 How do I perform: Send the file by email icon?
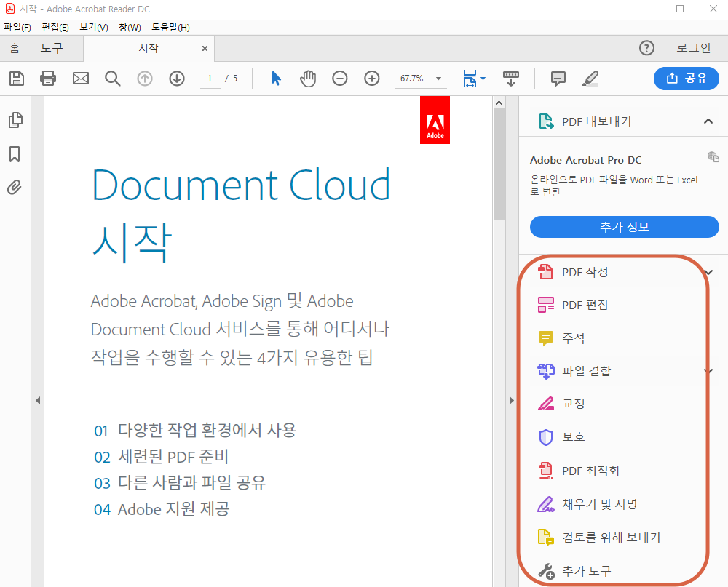pos(81,79)
